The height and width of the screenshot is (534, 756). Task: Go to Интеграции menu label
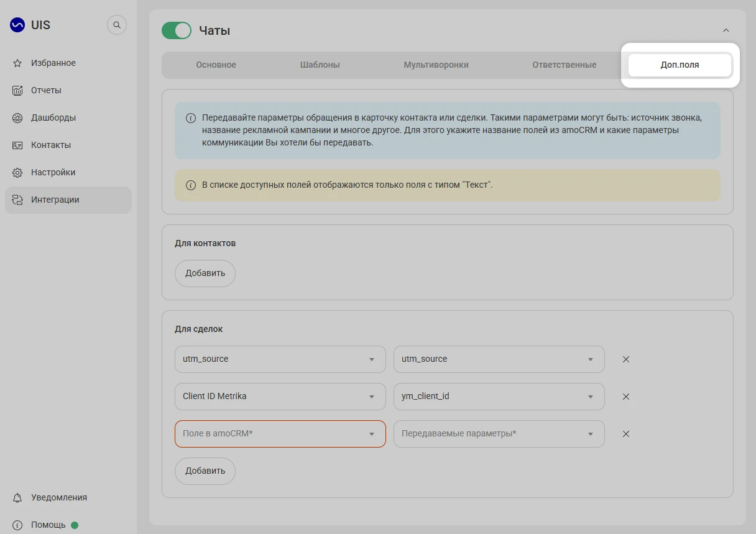tap(55, 200)
